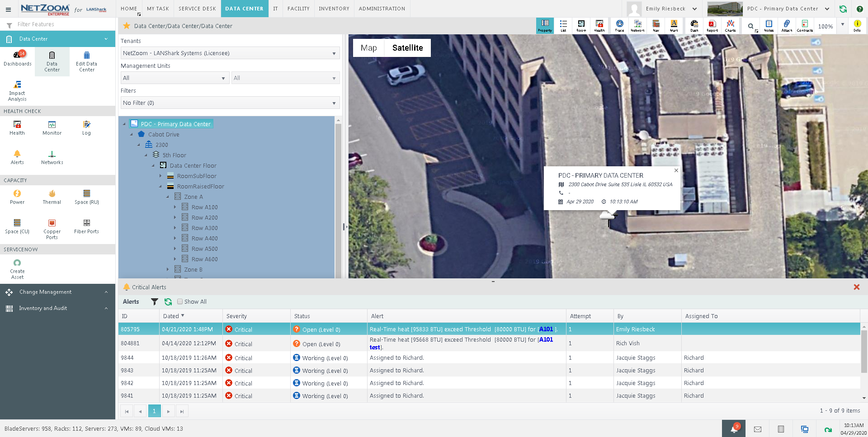This screenshot has height=437, width=868.
Task: Open the INVENTORY menu
Action: [x=334, y=9]
